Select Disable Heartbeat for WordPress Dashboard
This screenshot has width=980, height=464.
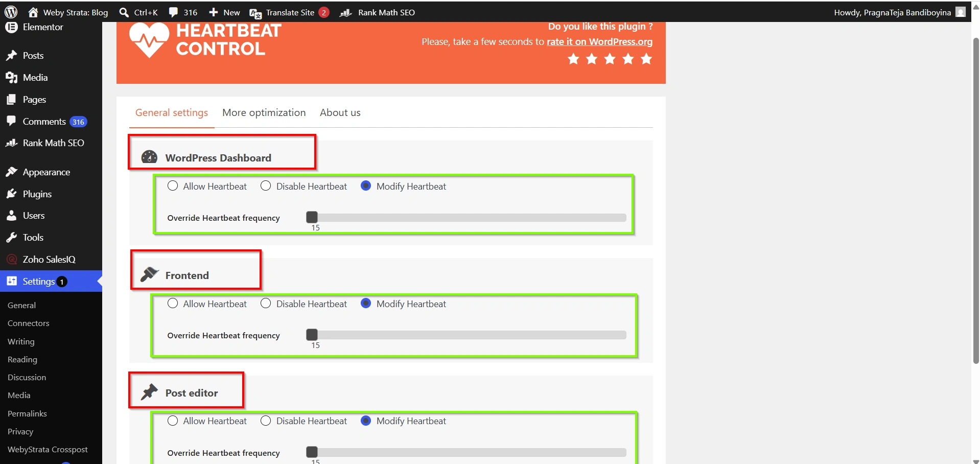266,185
